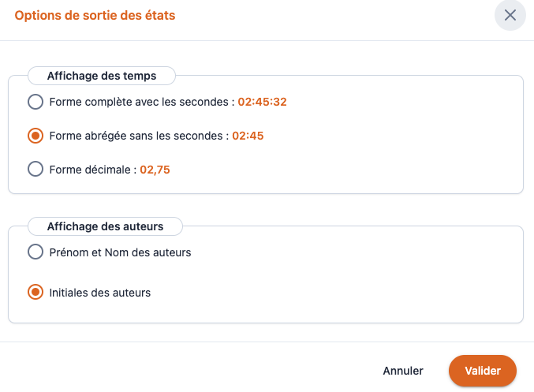Pick the Forme décimale radio button
Screen dimensions: 534x392
(x=35, y=169)
